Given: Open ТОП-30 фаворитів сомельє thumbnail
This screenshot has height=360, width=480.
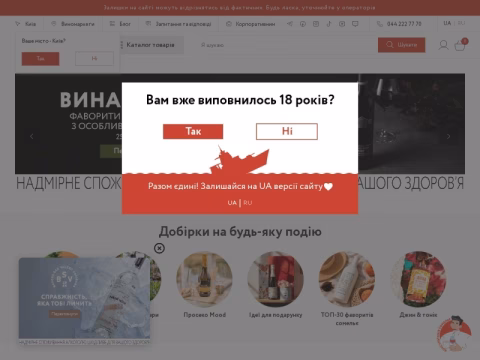Looking at the screenshot, I should click(347, 279).
